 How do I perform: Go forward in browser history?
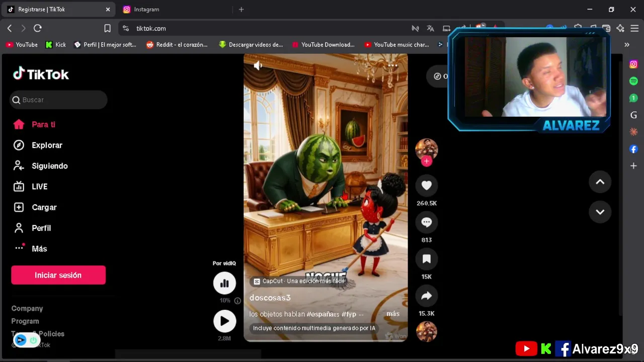[23, 29]
